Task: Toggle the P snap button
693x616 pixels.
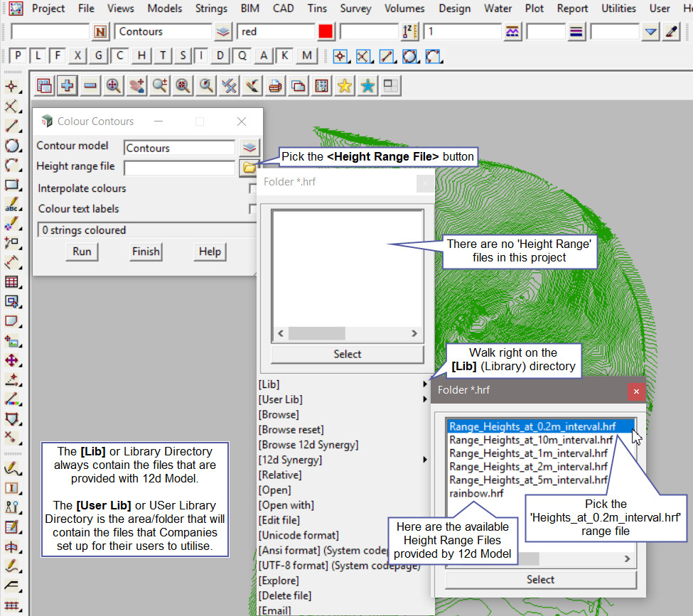Action: coord(18,56)
